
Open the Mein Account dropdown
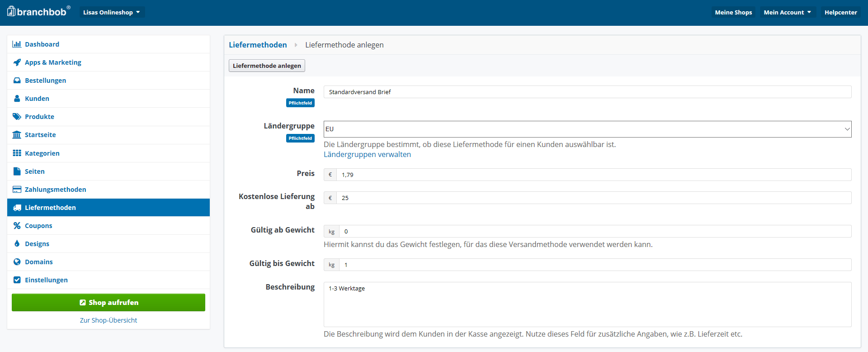(x=787, y=12)
